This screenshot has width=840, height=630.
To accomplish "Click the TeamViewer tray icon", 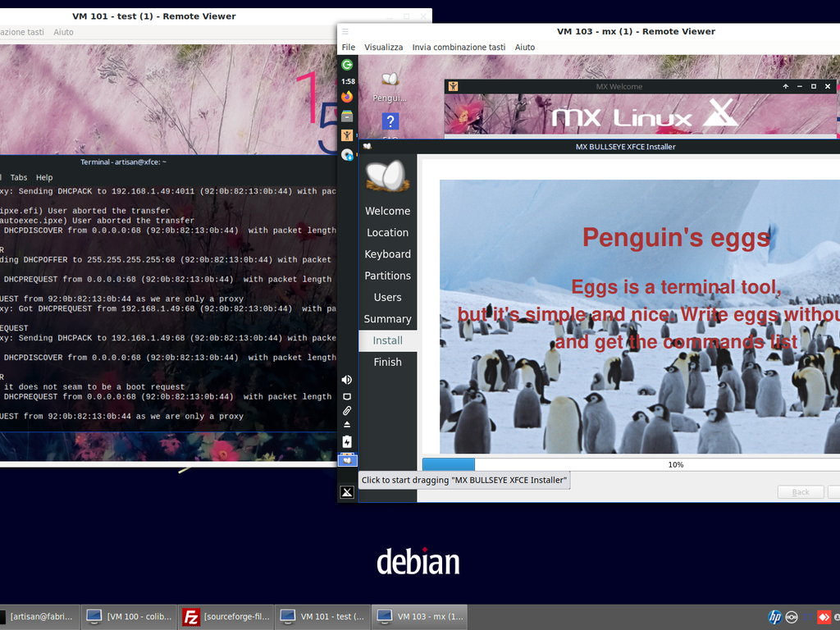I will coord(792,617).
